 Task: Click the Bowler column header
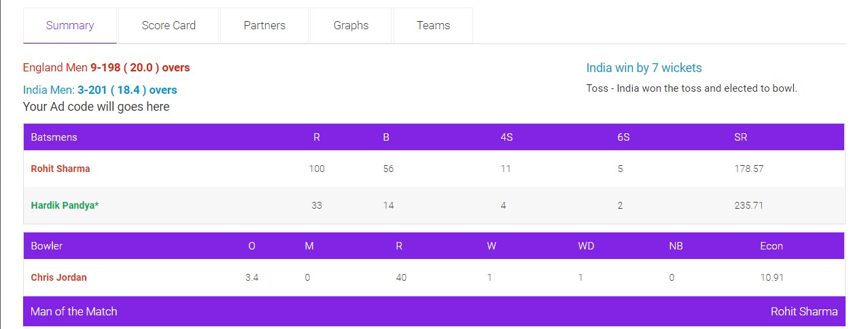click(x=47, y=246)
